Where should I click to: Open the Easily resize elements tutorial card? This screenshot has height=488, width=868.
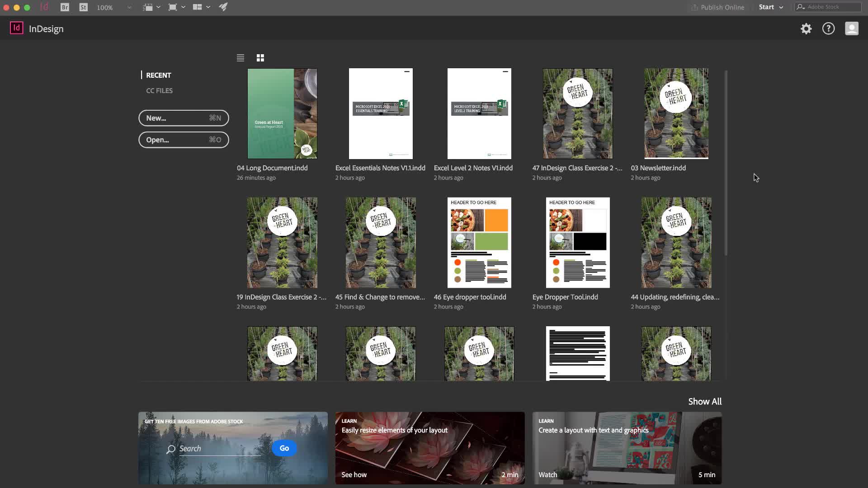point(430,448)
